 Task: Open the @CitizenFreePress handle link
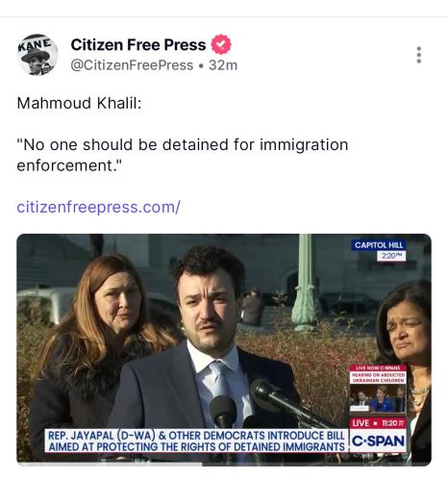coord(132,65)
